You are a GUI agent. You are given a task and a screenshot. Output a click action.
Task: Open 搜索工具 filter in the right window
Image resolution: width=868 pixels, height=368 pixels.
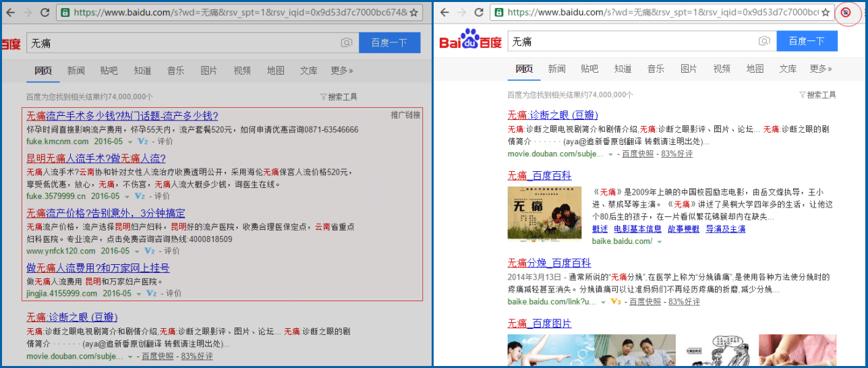point(817,95)
